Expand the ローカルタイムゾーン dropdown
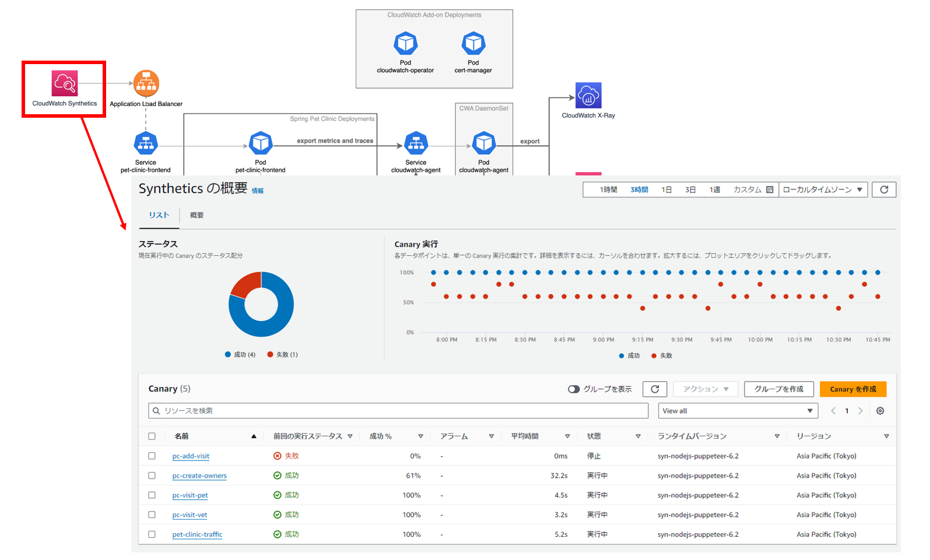The height and width of the screenshot is (560, 930). [x=822, y=190]
